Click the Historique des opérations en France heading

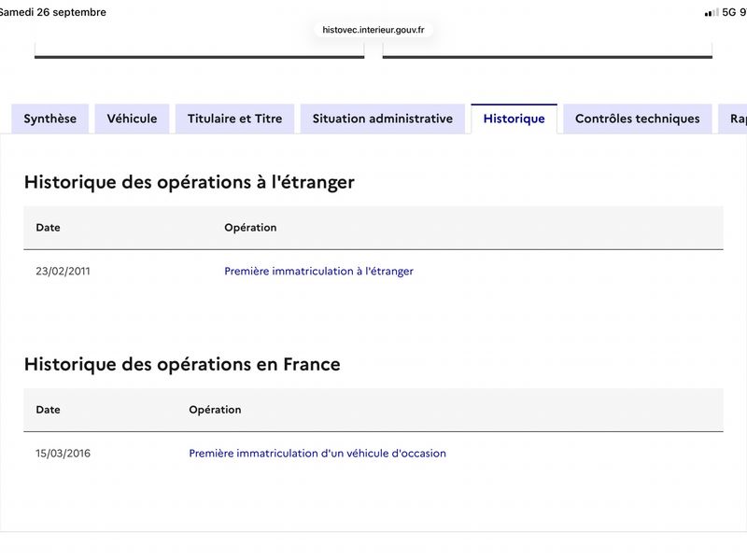point(182,364)
